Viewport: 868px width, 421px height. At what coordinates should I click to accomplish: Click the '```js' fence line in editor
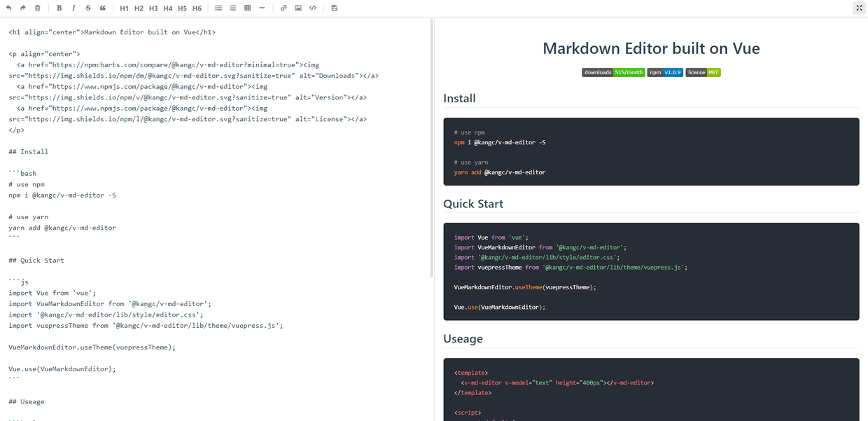click(x=18, y=282)
